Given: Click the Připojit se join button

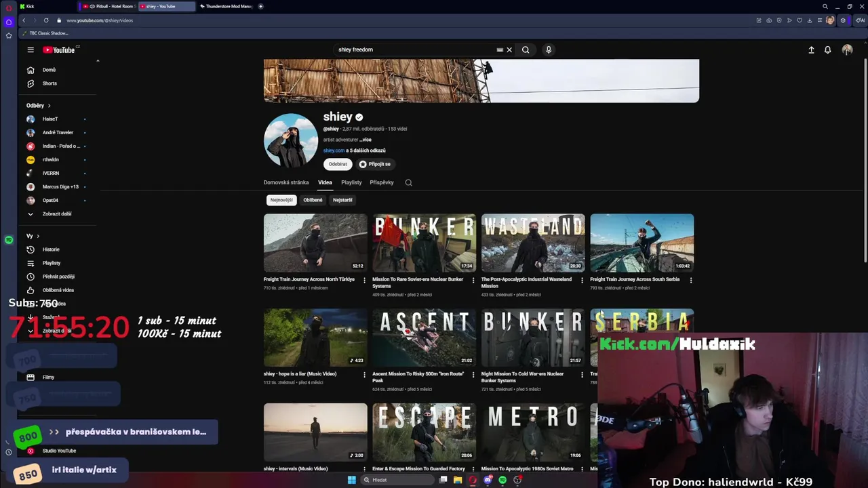Looking at the screenshot, I should [x=375, y=164].
